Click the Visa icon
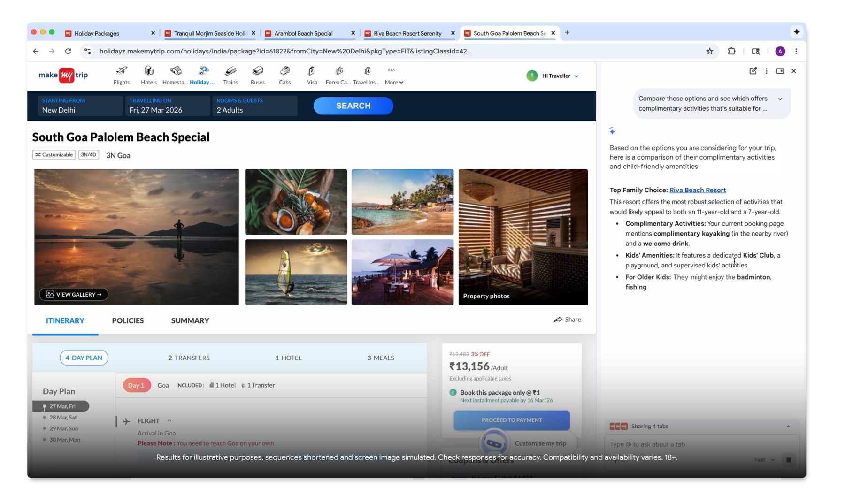 coord(312,71)
